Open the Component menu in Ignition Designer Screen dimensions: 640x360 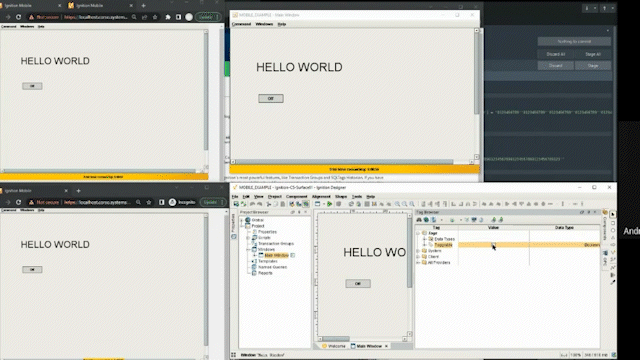297,197
